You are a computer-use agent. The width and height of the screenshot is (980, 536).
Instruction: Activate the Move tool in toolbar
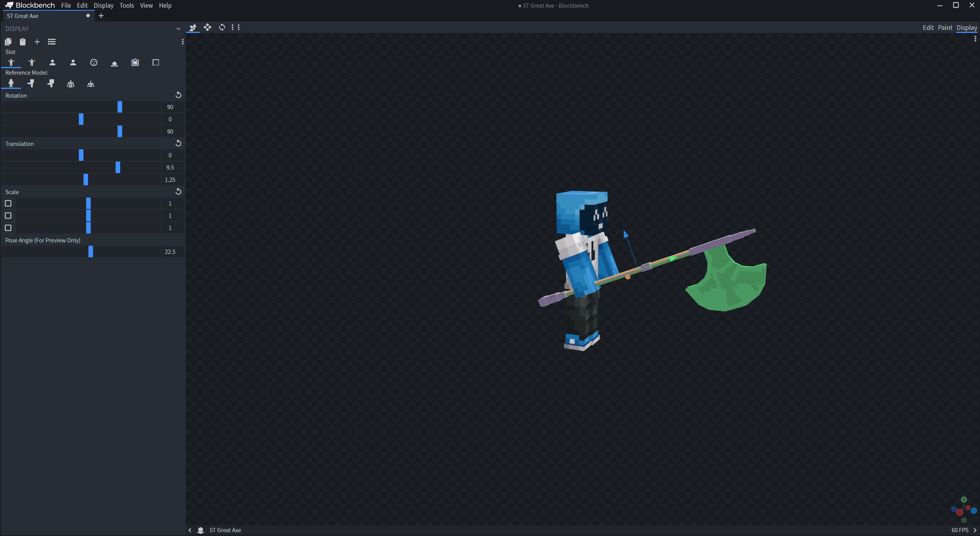click(207, 27)
